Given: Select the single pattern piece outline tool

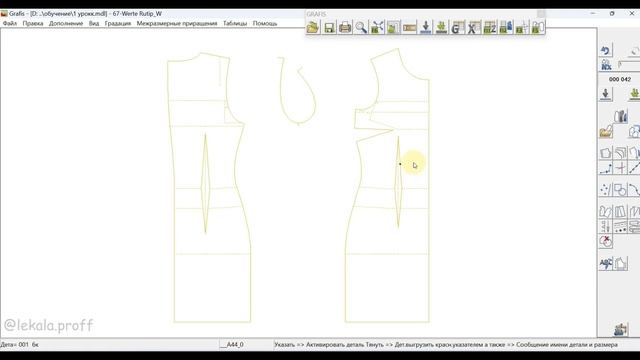Looking at the screenshot, I should 606,153.
